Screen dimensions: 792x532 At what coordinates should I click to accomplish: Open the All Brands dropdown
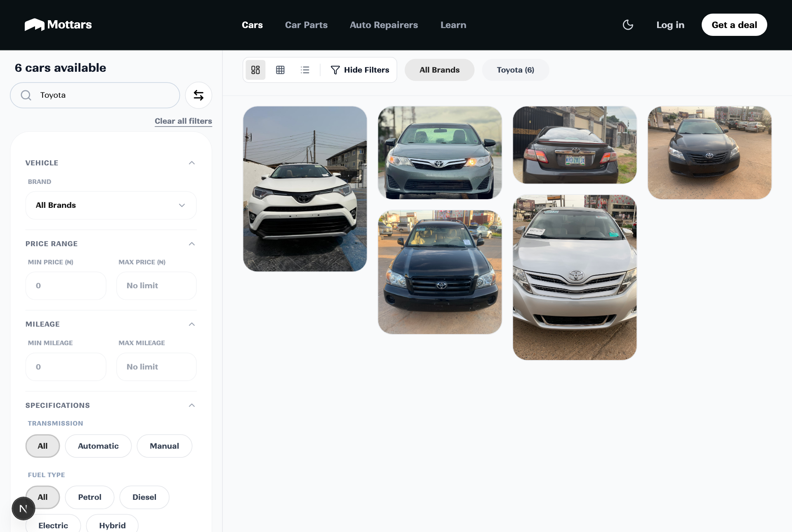111,205
